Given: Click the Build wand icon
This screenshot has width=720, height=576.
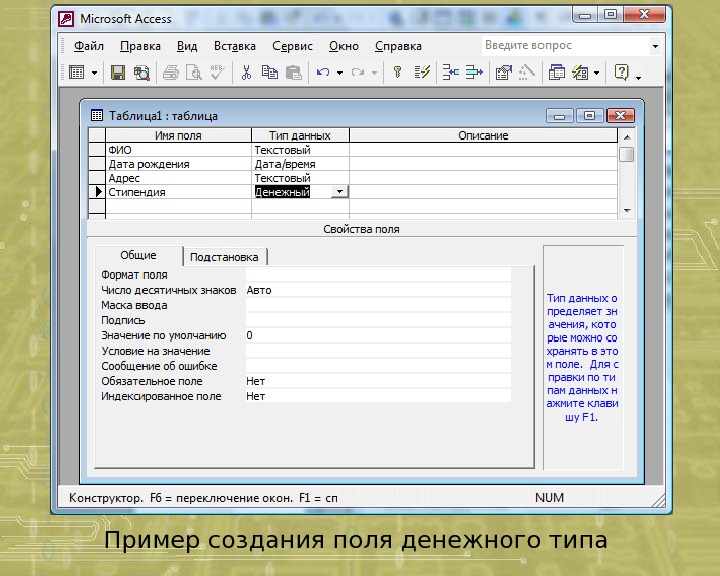Looking at the screenshot, I should click(527, 73).
